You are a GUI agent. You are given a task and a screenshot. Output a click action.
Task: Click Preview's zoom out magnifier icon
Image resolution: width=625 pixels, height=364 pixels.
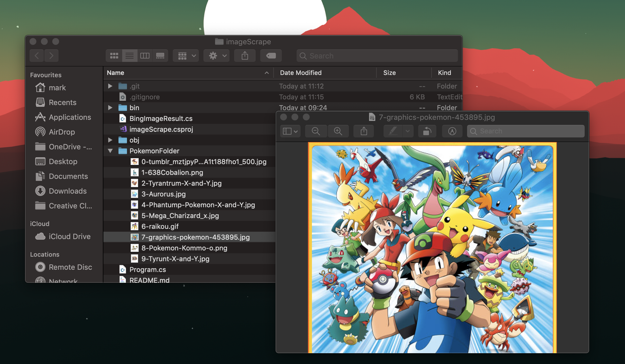316,131
